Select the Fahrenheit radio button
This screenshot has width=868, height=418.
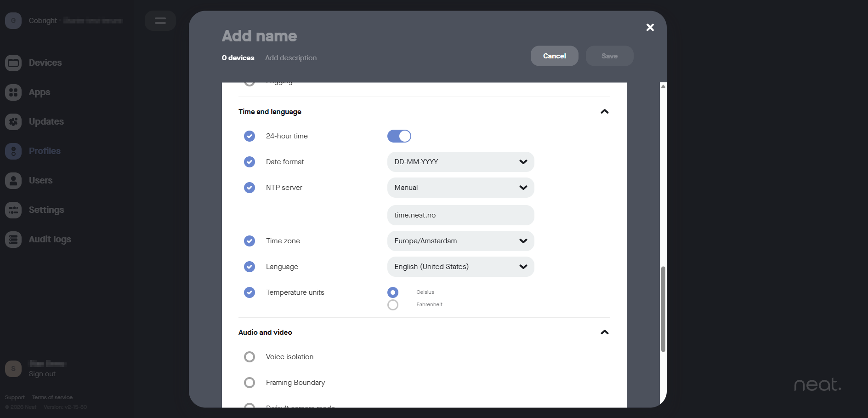393,305
